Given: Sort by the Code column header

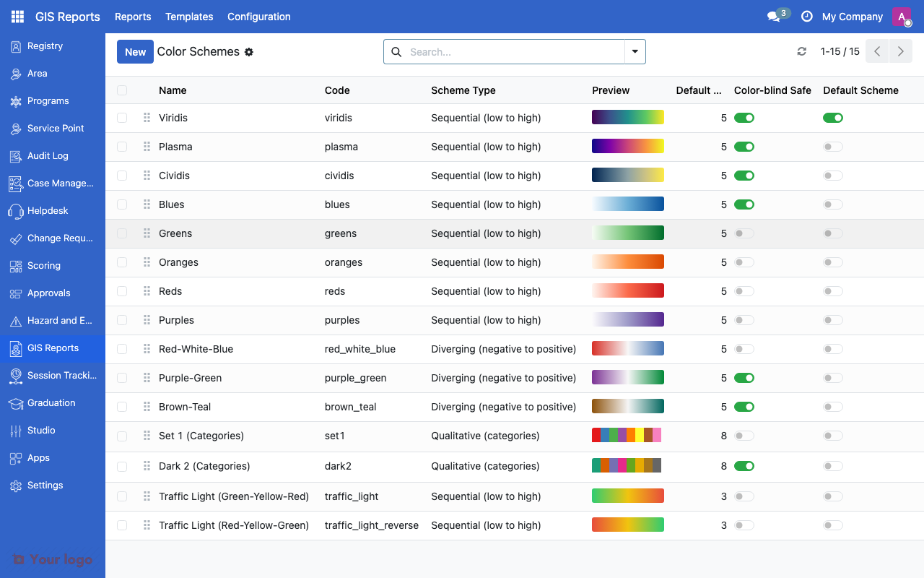Looking at the screenshot, I should [x=337, y=90].
